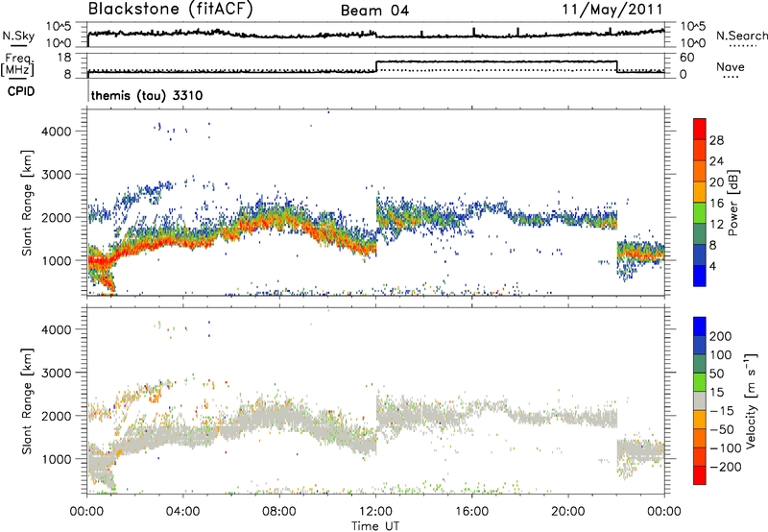Click the 3000 tick label on power panel
Image resolution: width=768 pixels, height=532 pixels.
tap(57, 175)
